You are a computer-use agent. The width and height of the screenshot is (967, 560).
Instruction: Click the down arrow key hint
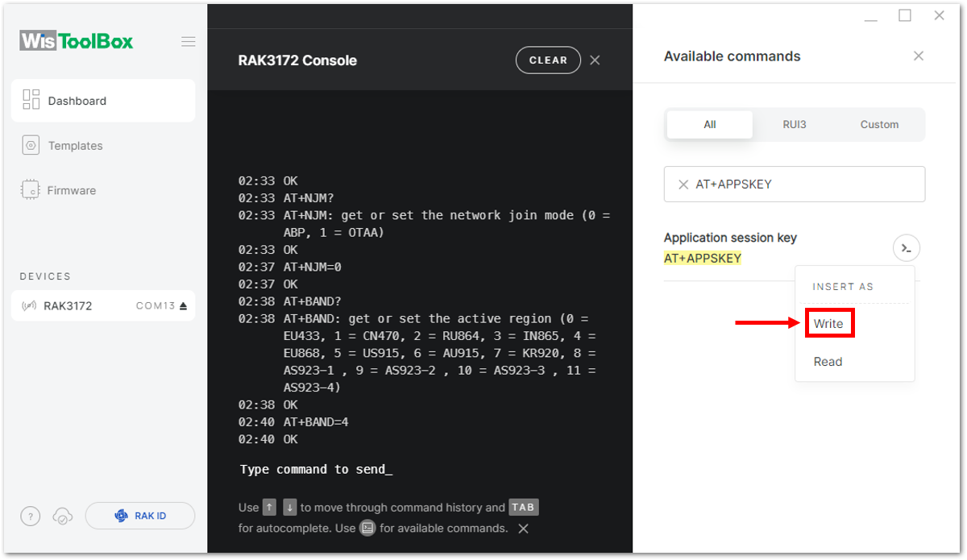(290, 508)
